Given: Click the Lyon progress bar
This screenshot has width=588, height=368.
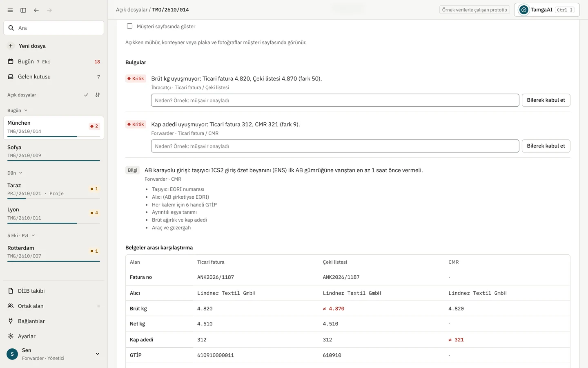Looking at the screenshot, I should 53,223.
